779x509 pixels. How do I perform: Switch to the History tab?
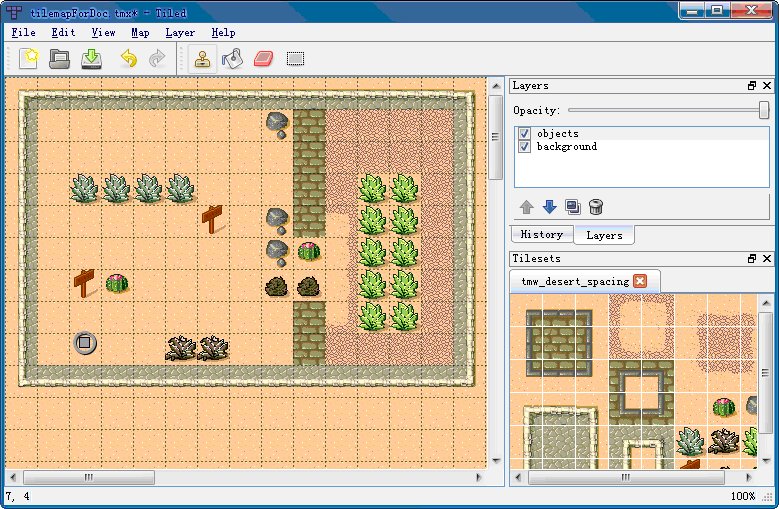click(542, 234)
